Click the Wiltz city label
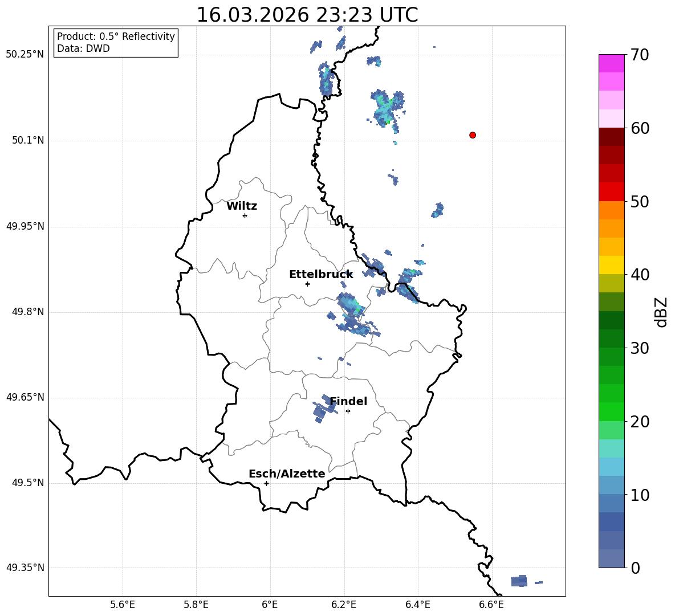 point(242,206)
